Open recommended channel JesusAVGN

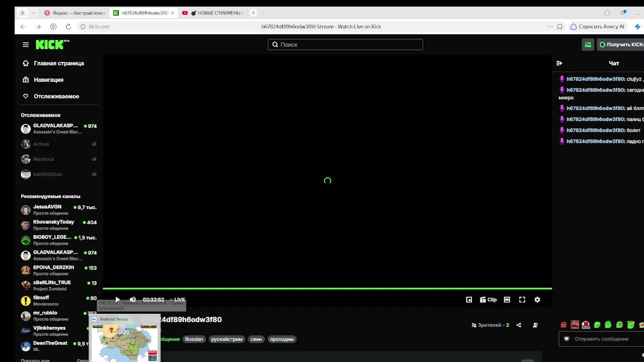point(58,210)
